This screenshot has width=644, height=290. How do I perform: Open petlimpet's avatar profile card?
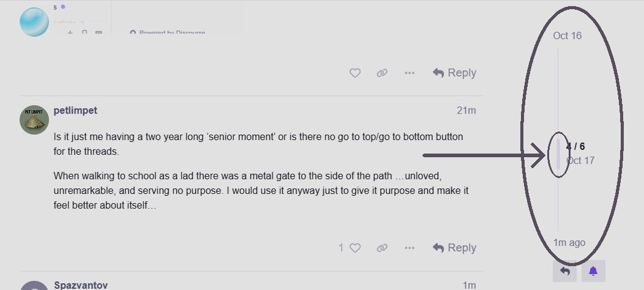[x=34, y=120]
